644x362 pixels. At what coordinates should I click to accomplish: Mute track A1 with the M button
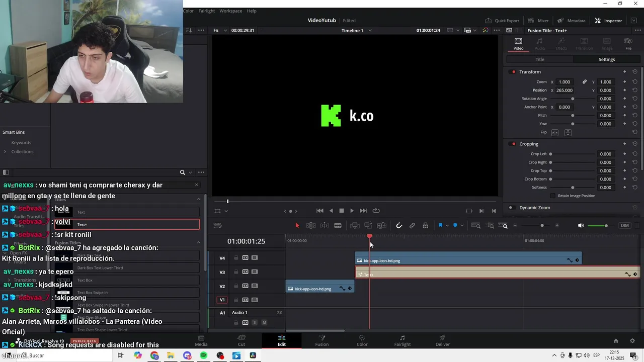pyautogui.click(x=264, y=322)
